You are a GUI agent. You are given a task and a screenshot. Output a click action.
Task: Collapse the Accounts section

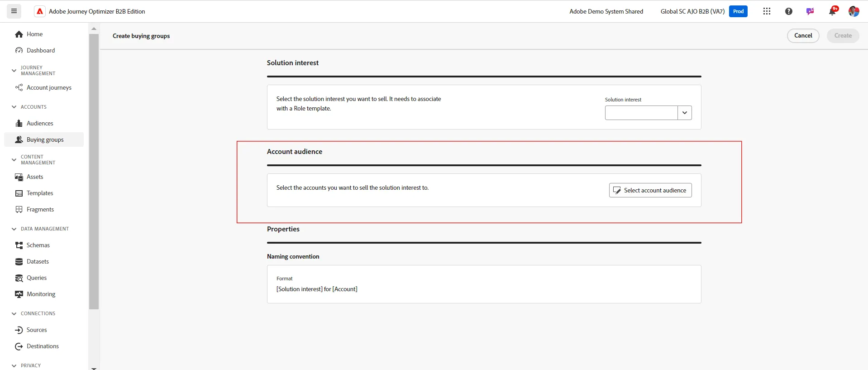[x=14, y=107]
